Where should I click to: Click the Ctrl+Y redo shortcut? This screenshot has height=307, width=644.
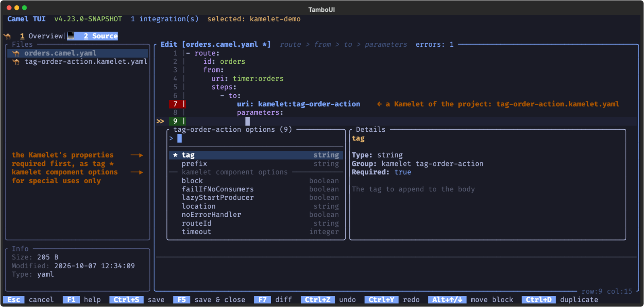392,300
